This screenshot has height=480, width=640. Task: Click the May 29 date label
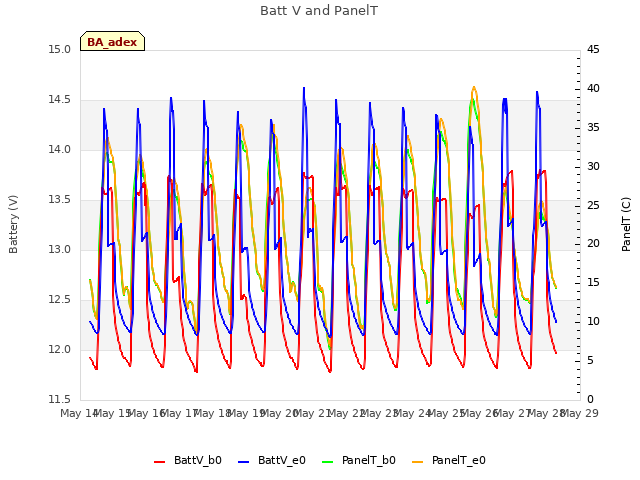pos(580,413)
